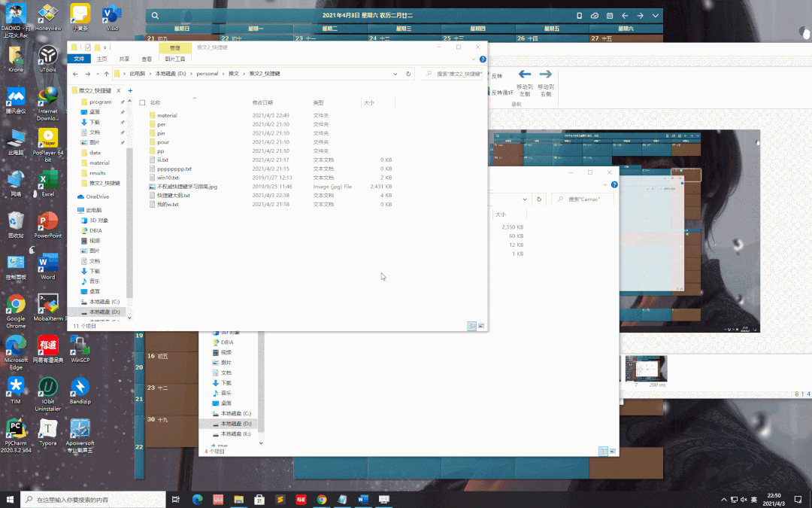Screen dimensions: 812x508
Task: Open Google Chrome desktop shortcut
Action: [16, 311]
